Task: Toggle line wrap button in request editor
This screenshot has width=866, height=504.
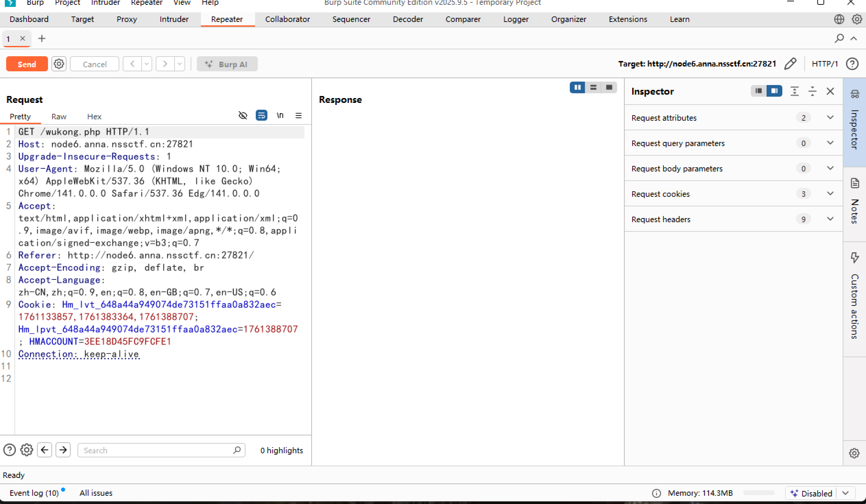Action: click(261, 116)
